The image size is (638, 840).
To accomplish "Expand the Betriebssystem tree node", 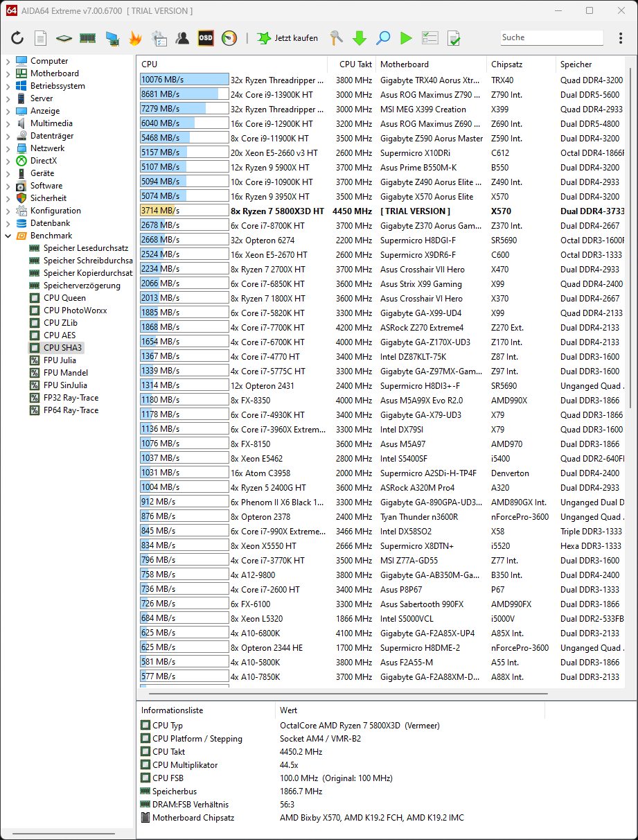I will click(8, 86).
